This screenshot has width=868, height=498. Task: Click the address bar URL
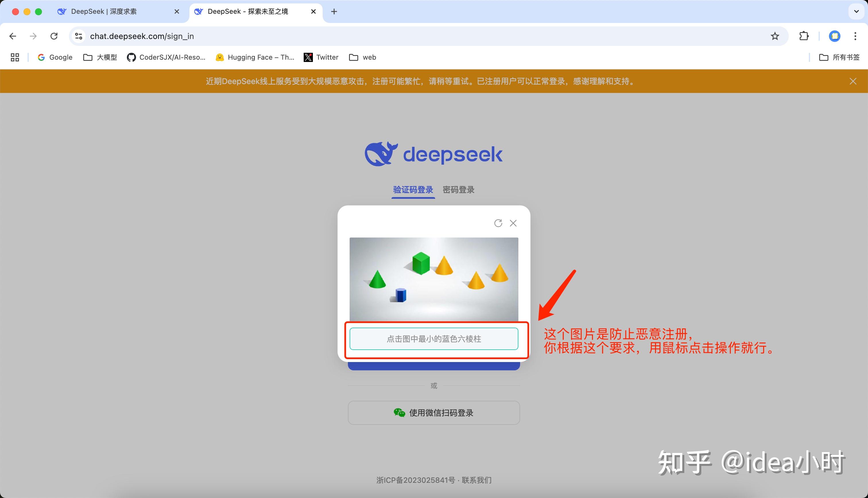142,36
